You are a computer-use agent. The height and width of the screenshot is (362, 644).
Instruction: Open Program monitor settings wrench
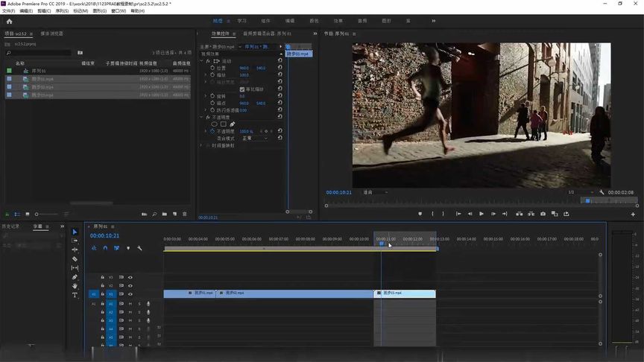click(x=602, y=192)
